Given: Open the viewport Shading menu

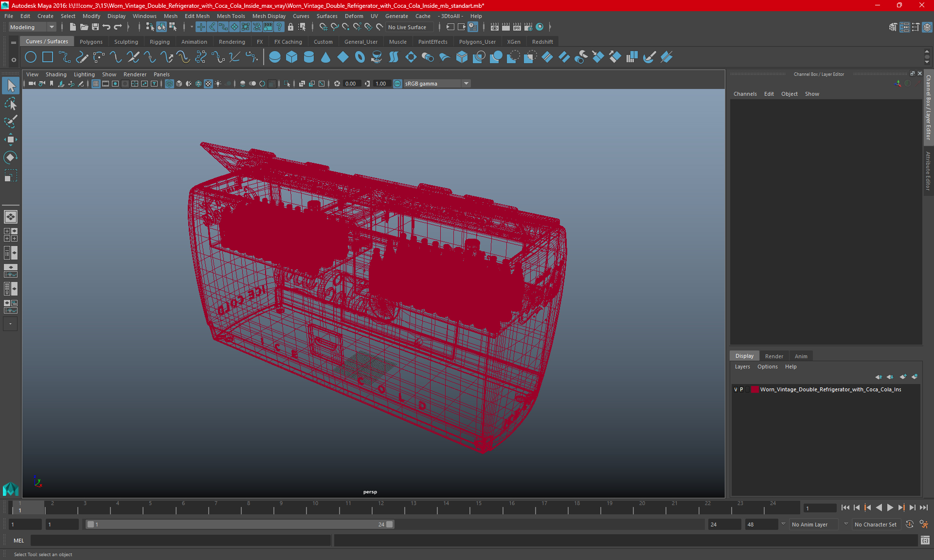Looking at the screenshot, I should 56,74.
